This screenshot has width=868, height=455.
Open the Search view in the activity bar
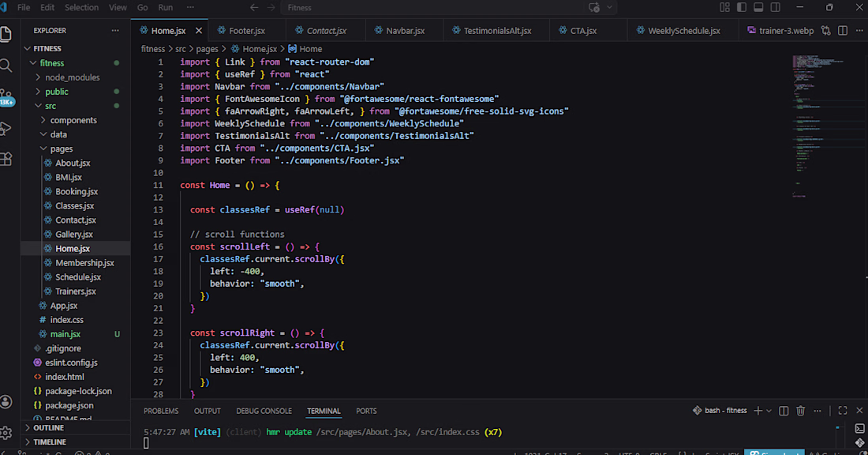coord(6,66)
